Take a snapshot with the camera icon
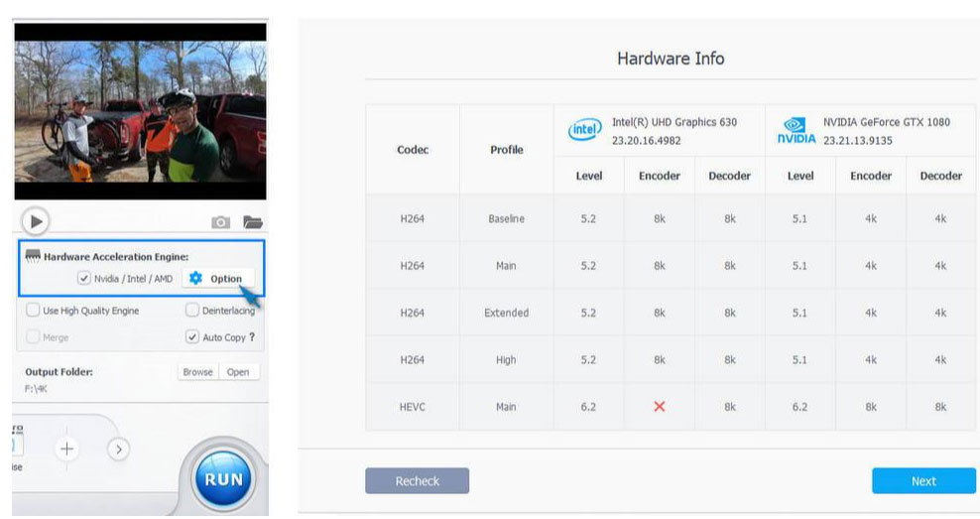The height and width of the screenshot is (519, 980). 220,222
